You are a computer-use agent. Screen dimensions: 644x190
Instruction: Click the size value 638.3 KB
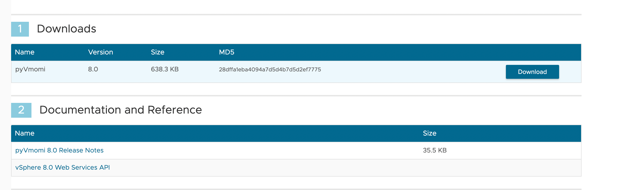(165, 69)
